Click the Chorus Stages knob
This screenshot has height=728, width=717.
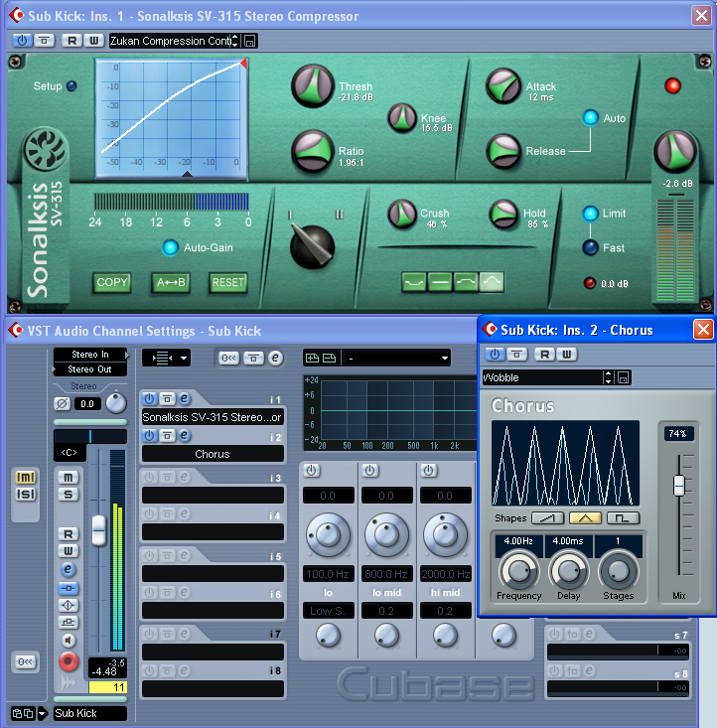pyautogui.click(x=618, y=571)
